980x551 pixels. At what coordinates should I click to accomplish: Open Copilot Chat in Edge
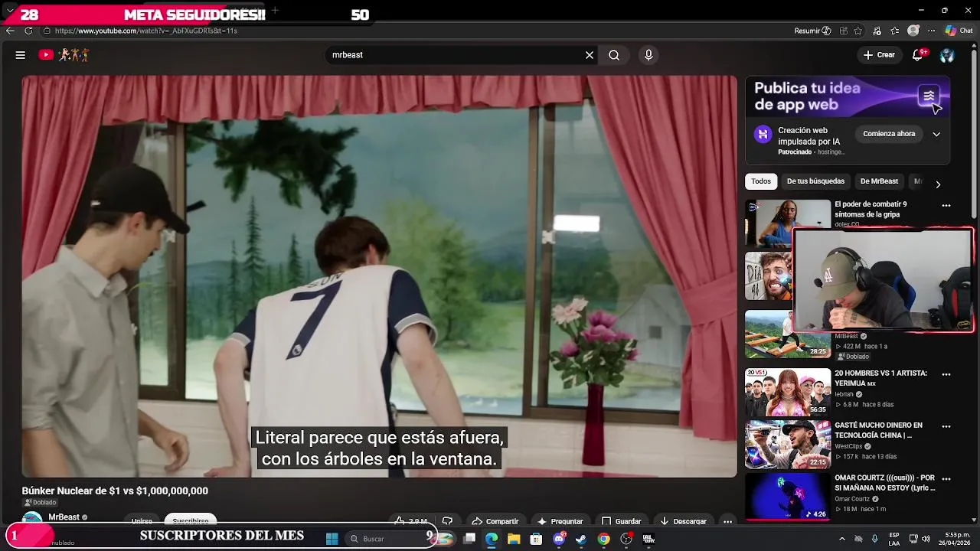click(x=959, y=31)
